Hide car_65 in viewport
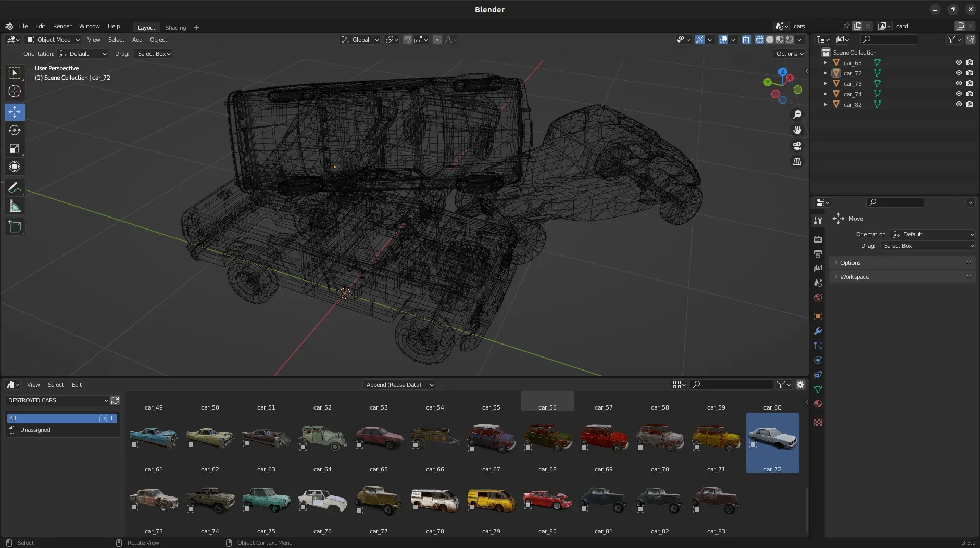Screen dimensions: 980x548 958,62
